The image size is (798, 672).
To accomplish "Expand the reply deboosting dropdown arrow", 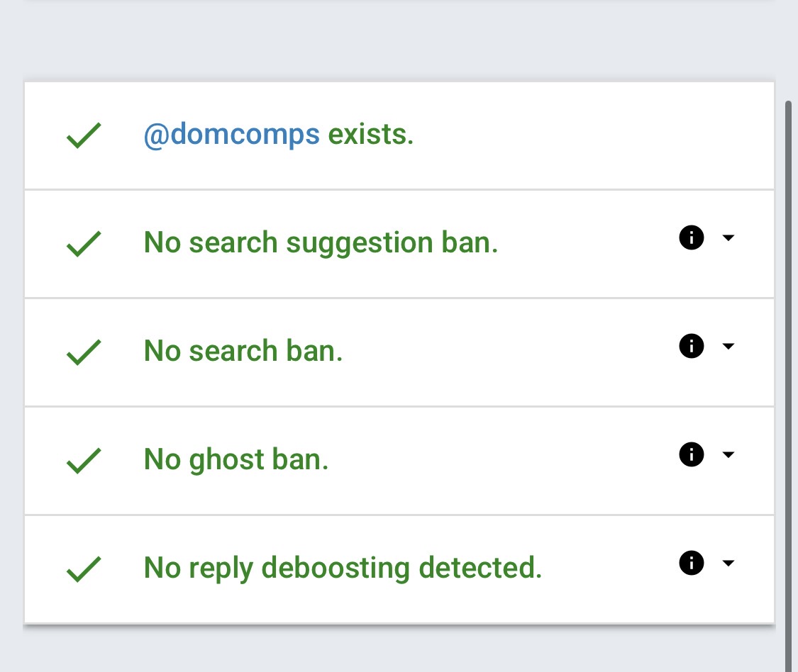I will tap(728, 563).
